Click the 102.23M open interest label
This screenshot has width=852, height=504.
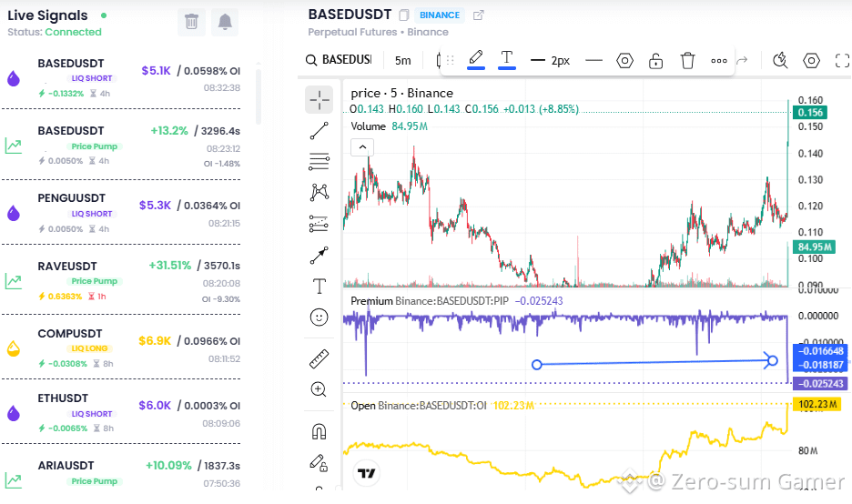[816, 404]
